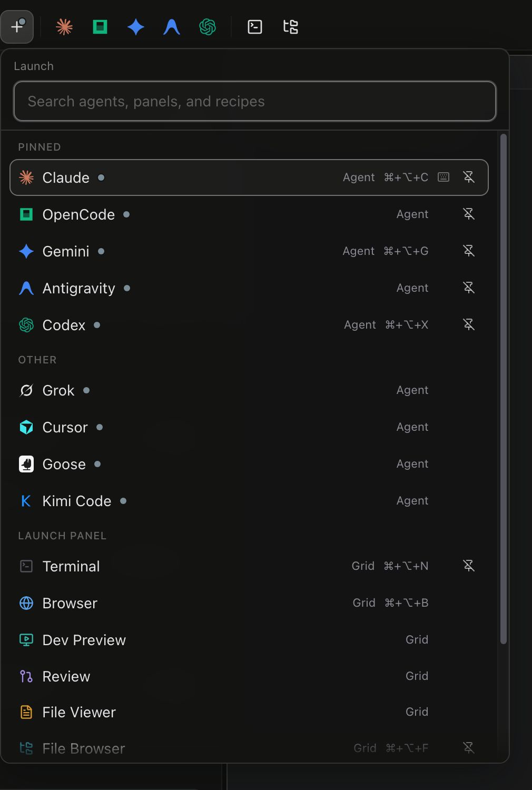
Task: Choose the Goose agent entry
Action: coord(249,464)
